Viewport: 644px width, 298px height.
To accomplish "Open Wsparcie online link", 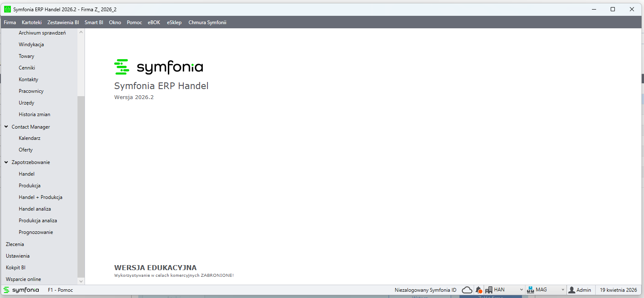I will coord(23,279).
